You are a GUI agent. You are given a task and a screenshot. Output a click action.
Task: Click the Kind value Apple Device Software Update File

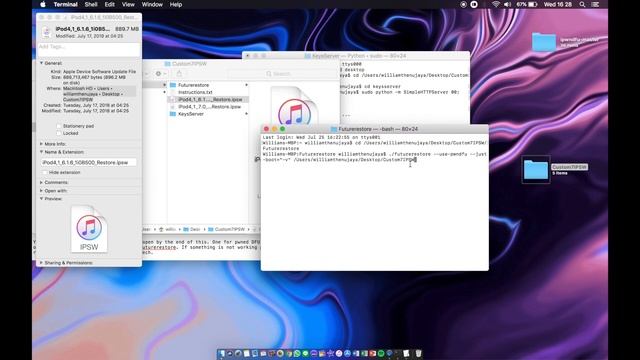click(99, 71)
